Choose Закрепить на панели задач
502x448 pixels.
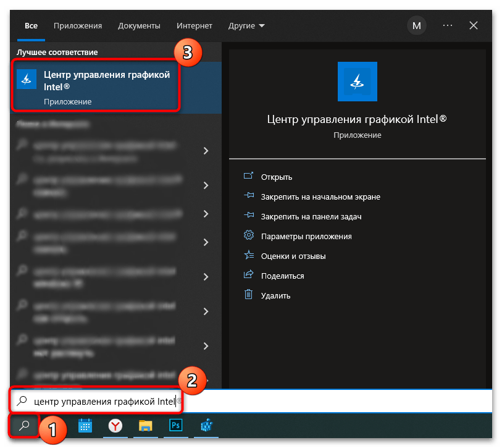tap(311, 216)
